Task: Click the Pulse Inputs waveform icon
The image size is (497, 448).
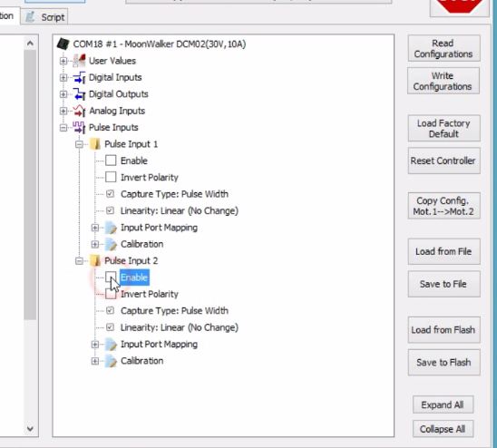Action: point(79,128)
